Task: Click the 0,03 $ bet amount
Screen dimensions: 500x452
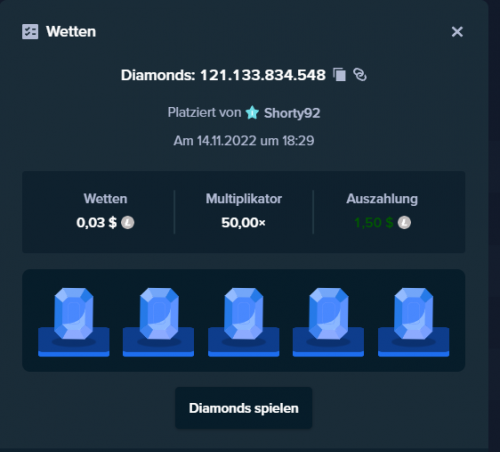Action: point(97,222)
